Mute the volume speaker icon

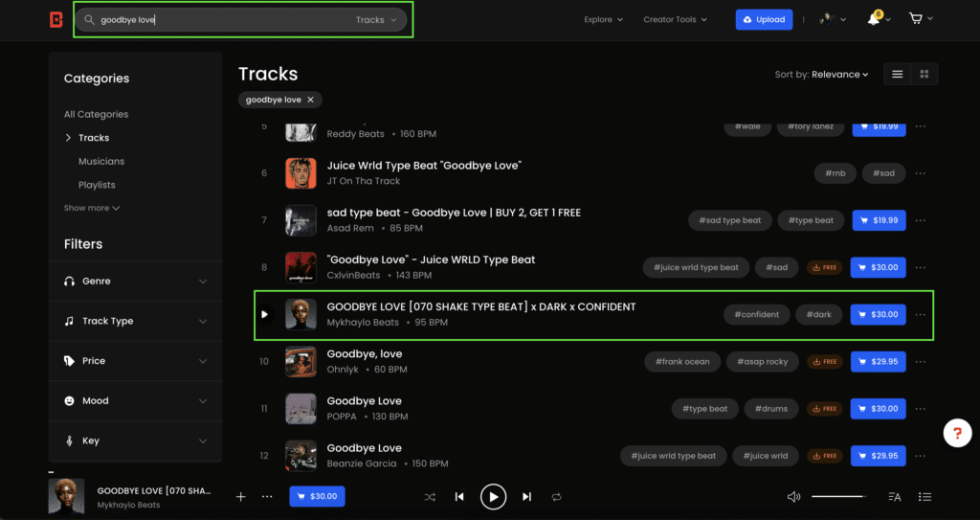coord(793,497)
